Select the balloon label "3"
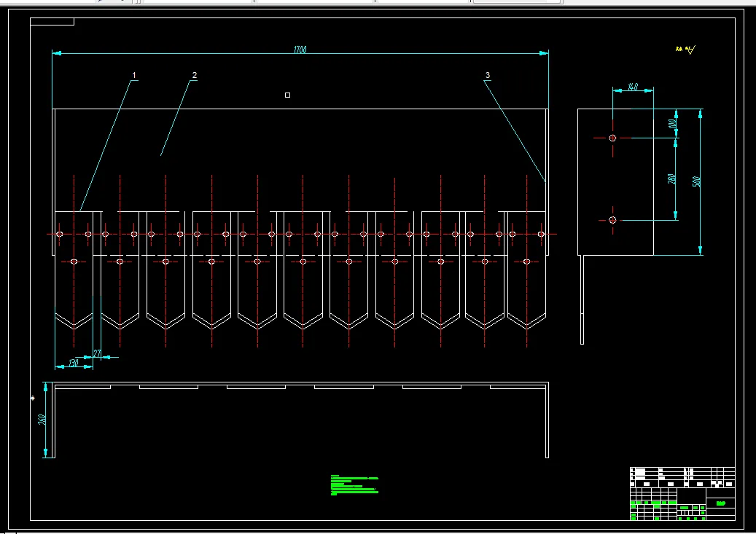This screenshot has width=756, height=534. point(488,75)
